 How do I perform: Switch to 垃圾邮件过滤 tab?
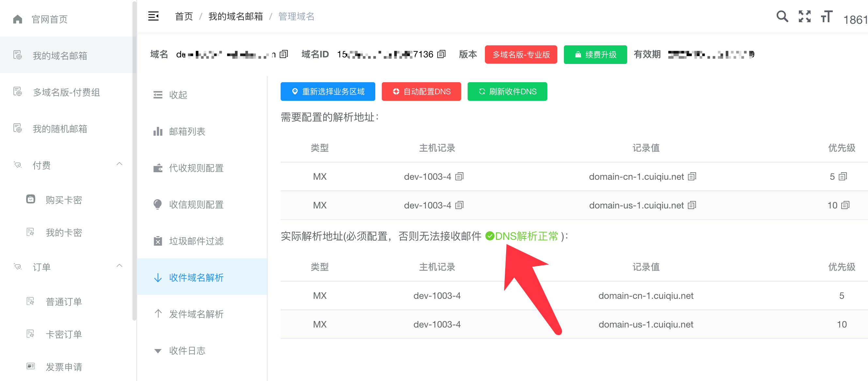pyautogui.click(x=202, y=241)
